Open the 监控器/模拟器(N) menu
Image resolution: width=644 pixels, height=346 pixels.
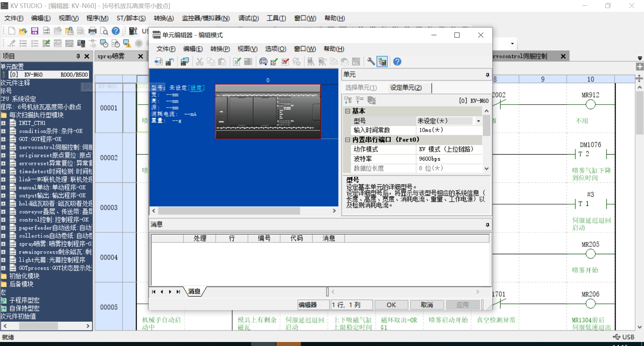click(206, 18)
